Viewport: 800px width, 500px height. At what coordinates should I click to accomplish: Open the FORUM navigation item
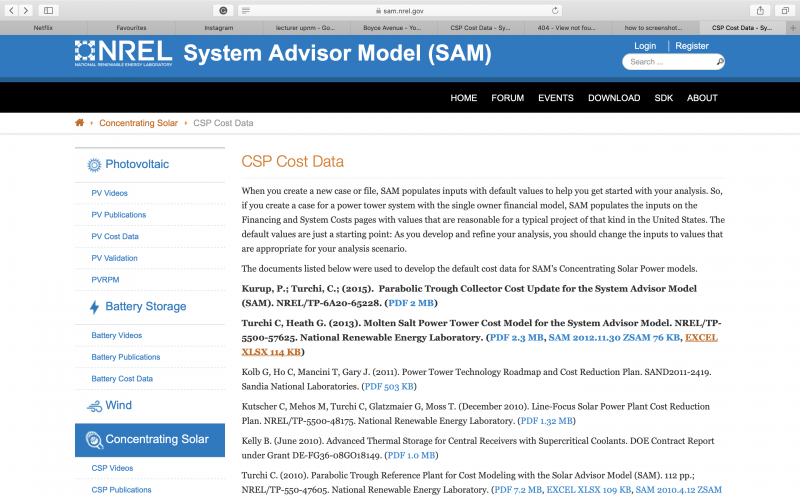pyautogui.click(x=507, y=98)
